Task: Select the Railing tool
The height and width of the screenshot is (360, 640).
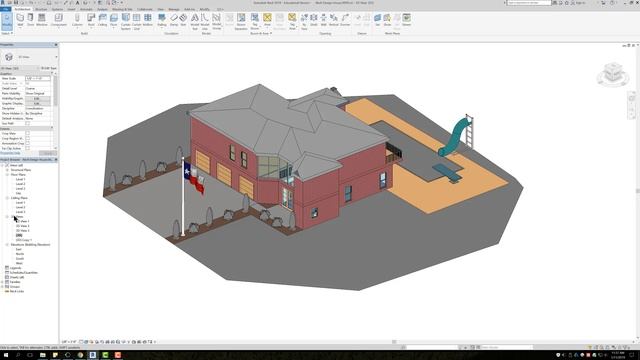Action: click(162, 20)
